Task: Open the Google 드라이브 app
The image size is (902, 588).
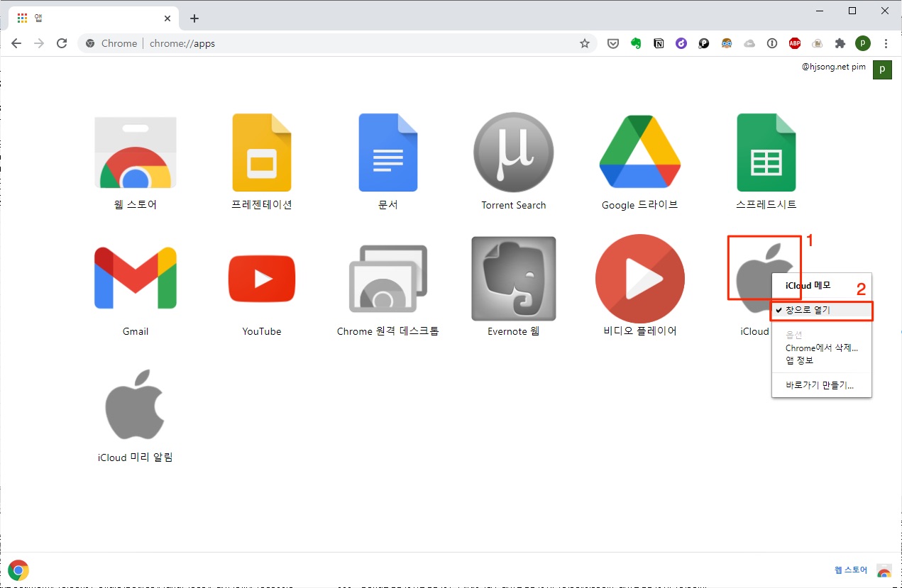Action: click(640, 152)
